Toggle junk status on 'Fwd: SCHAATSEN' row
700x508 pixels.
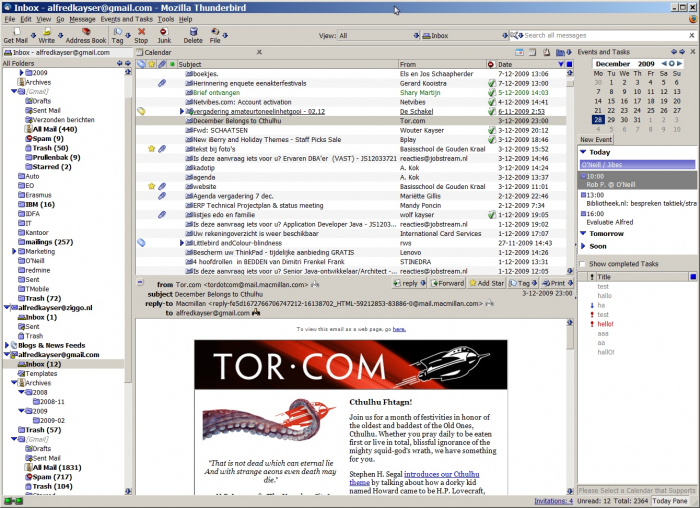coord(491,130)
